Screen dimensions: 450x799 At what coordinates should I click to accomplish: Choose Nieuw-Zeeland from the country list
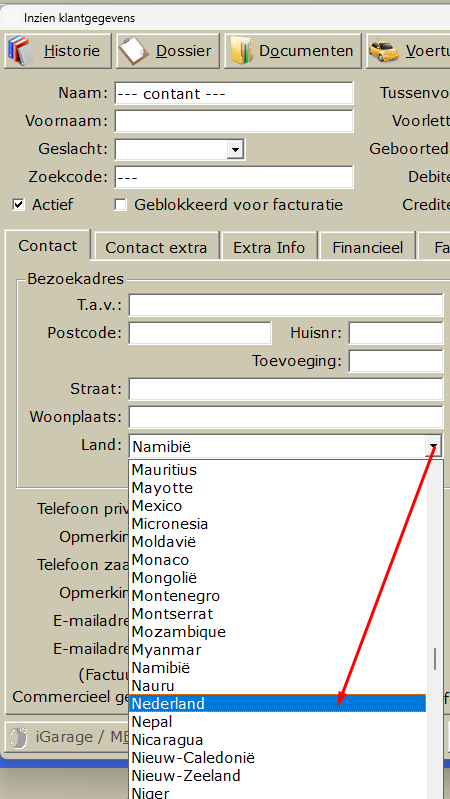[278, 776]
